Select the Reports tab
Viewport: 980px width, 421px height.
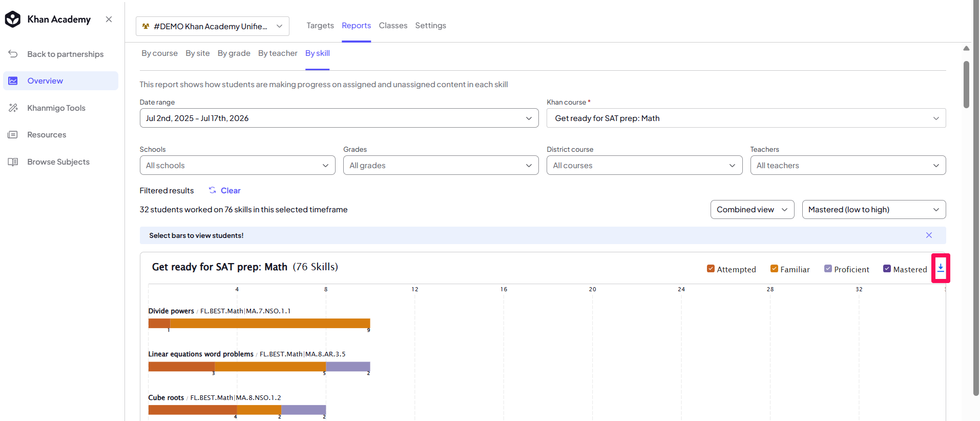tap(357, 26)
